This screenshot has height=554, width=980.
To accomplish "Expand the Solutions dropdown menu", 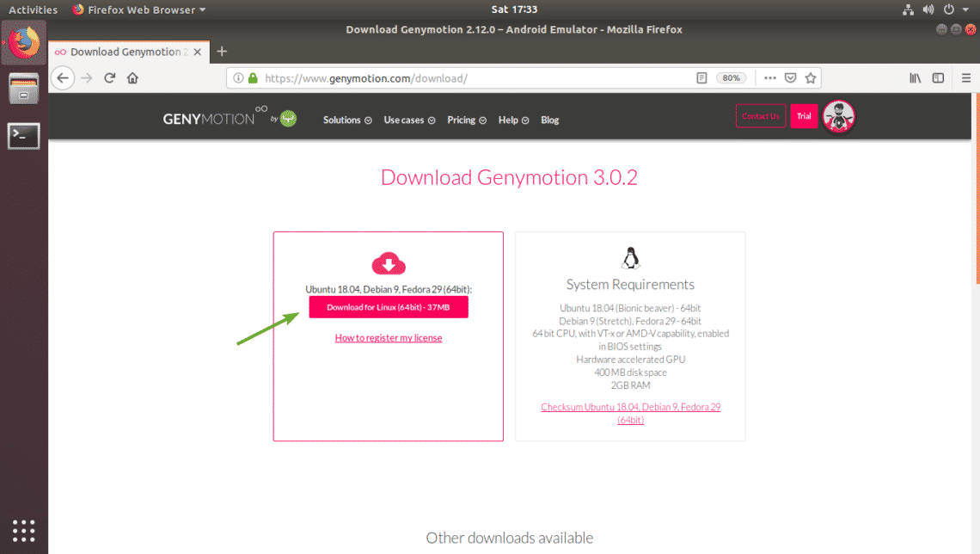I will (x=347, y=120).
